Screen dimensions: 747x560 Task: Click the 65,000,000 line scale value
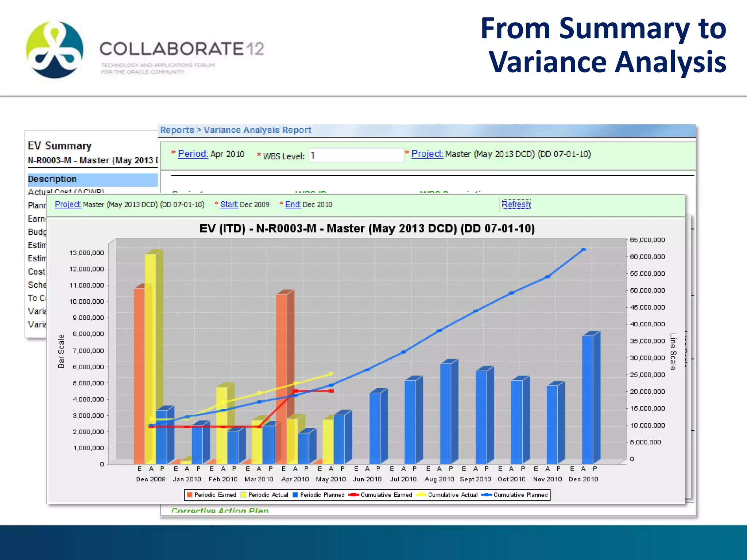(647, 240)
